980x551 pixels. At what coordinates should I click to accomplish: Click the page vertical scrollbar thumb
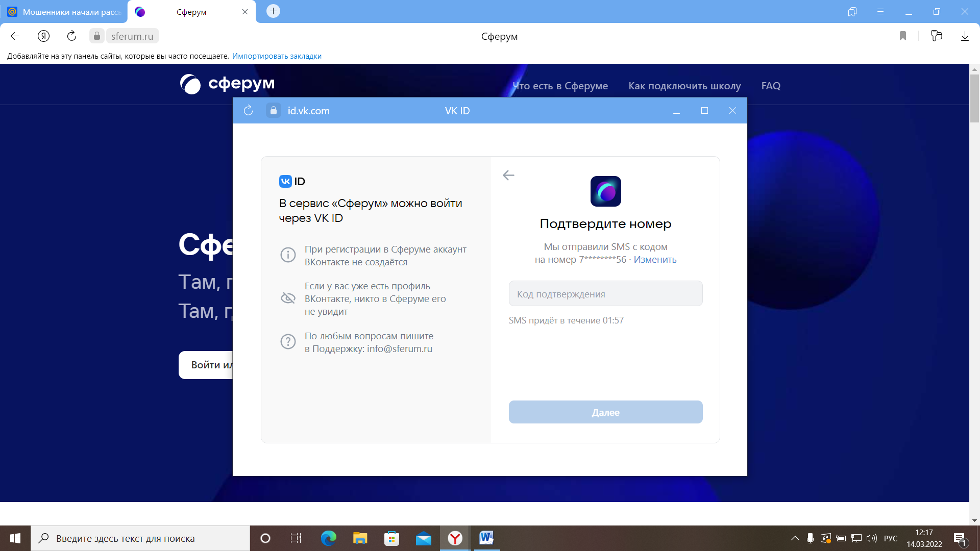point(974,98)
